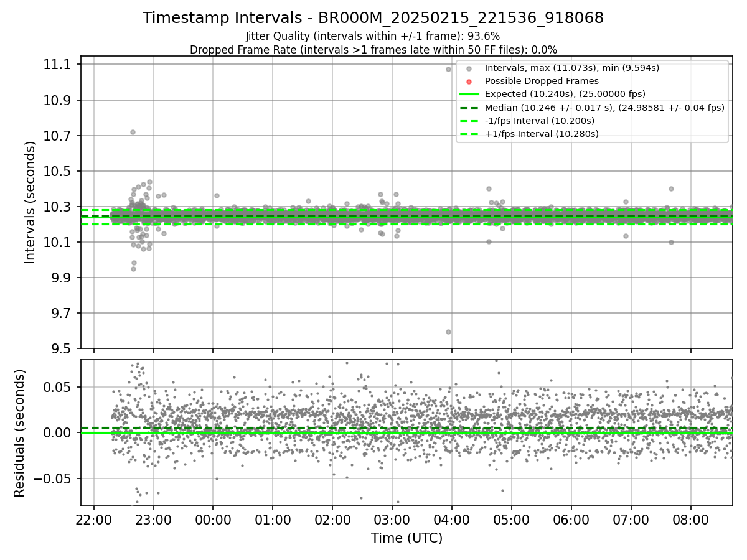Screen dimensions: 747x560
Task: Click the 'Intervals (seconds)' y-axis label
Action: pos(31,202)
